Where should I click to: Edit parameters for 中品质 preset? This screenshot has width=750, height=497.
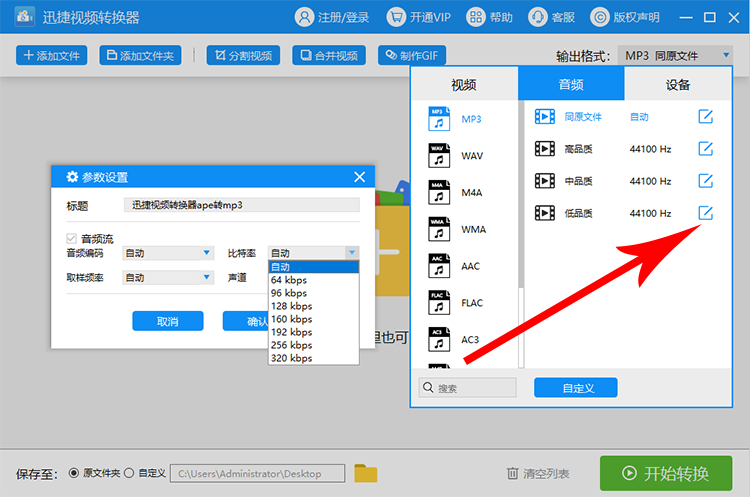[706, 181]
